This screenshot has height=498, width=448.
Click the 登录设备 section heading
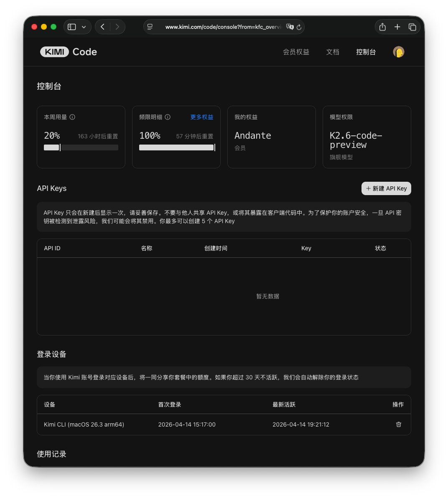[51, 354]
